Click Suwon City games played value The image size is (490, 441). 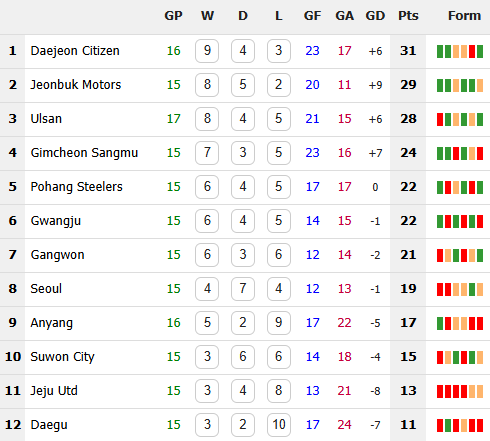(x=174, y=357)
